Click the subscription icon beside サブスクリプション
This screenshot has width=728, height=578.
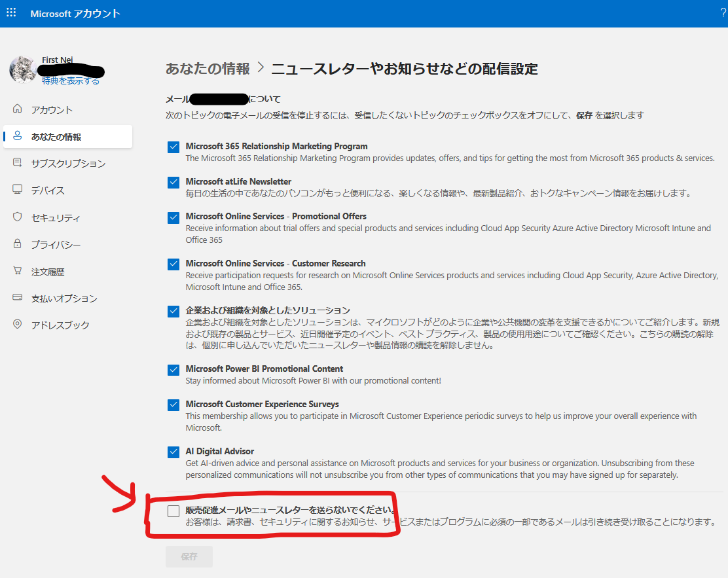(17, 162)
